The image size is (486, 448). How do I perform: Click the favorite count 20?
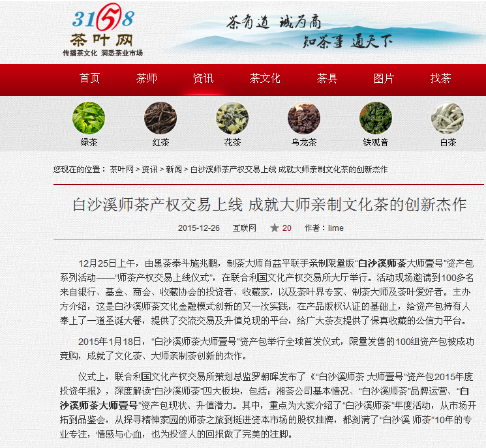coord(286,228)
